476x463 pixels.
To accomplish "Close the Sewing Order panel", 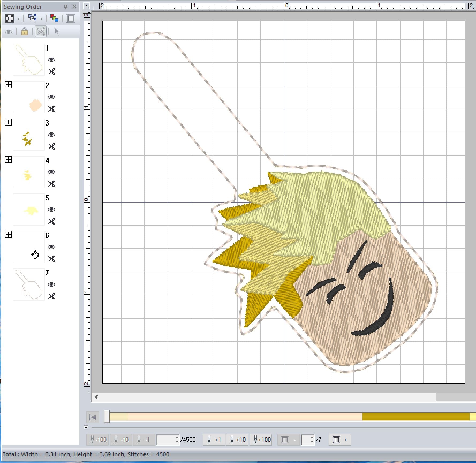I will click(74, 6).
